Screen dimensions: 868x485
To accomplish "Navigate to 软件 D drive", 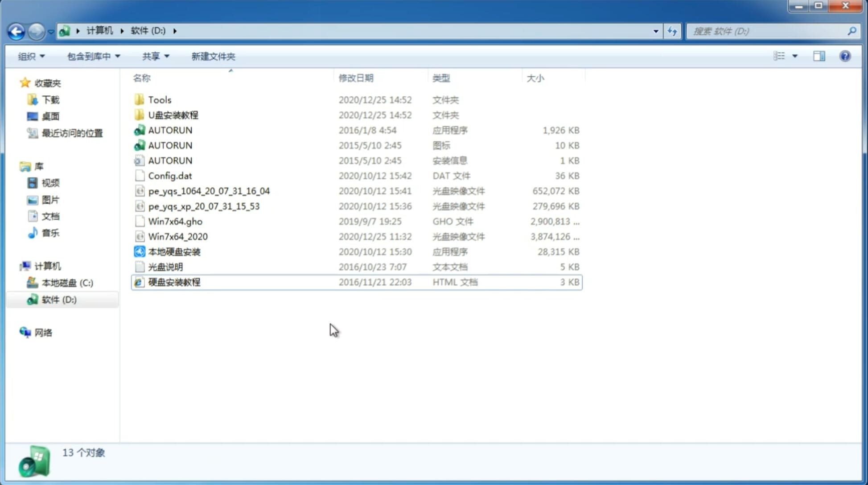I will [x=58, y=299].
